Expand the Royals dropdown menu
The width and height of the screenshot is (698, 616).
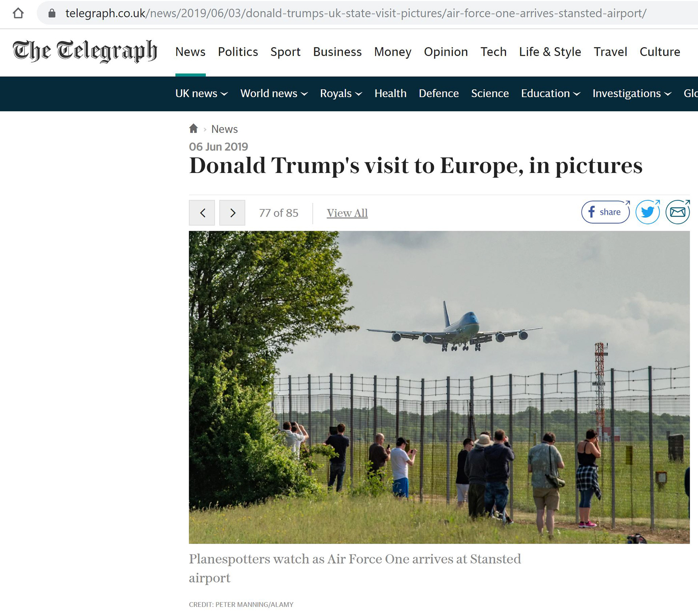point(341,93)
